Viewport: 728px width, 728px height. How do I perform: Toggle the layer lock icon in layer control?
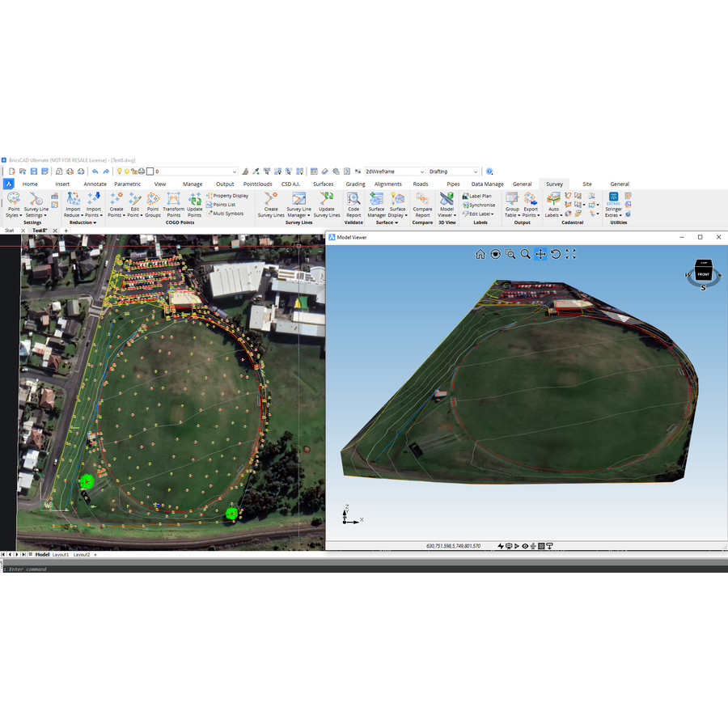[134, 171]
